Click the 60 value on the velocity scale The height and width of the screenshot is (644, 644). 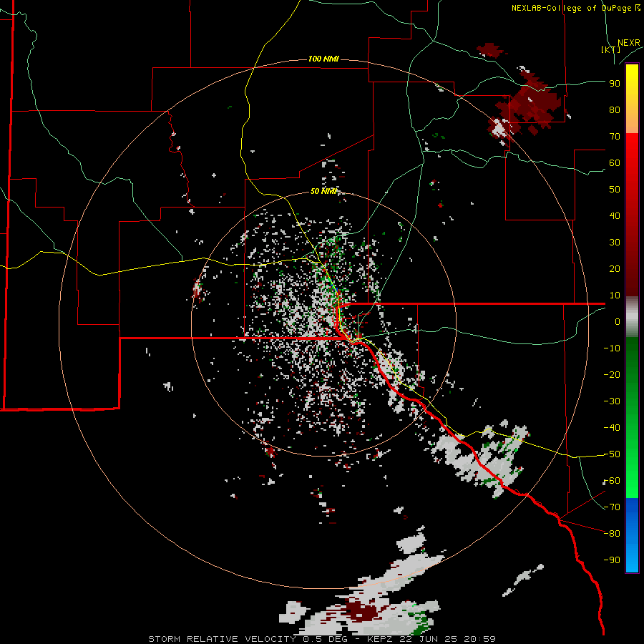615,162
